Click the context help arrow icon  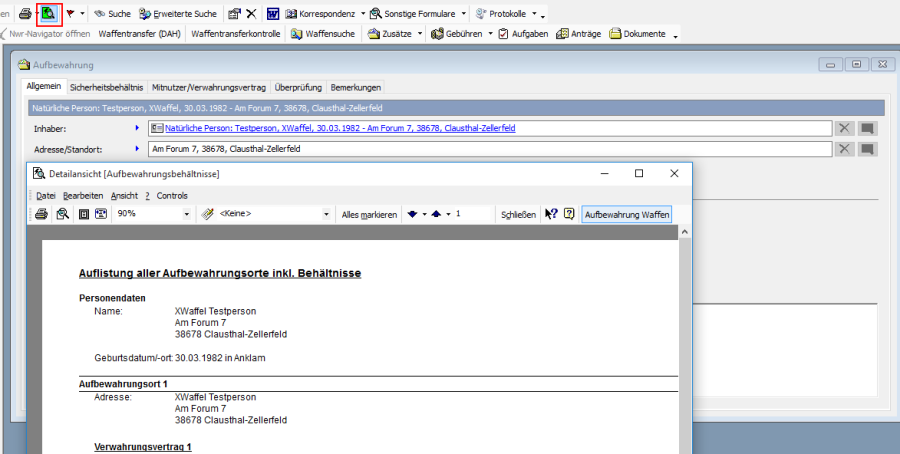click(x=551, y=214)
